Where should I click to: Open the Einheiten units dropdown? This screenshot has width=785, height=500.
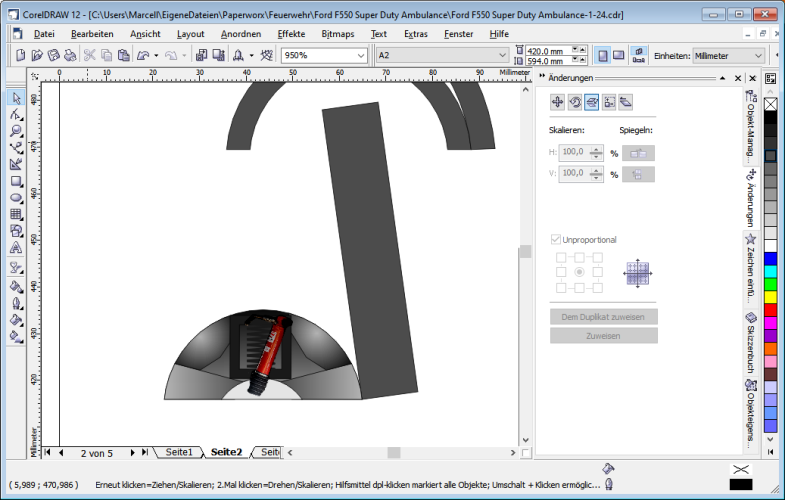758,56
